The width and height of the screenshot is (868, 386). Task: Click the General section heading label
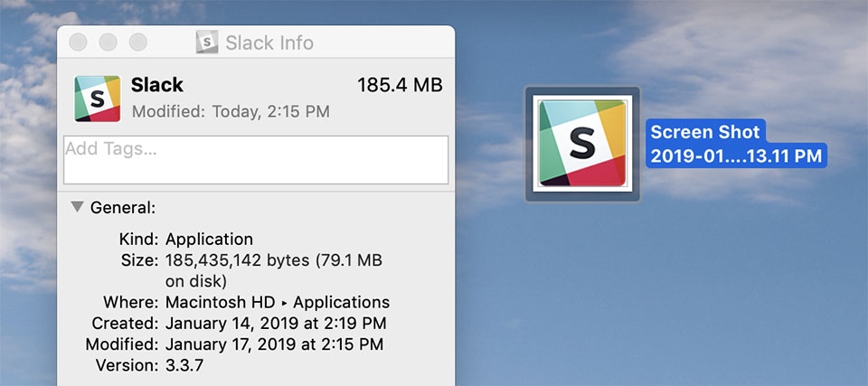tap(123, 208)
